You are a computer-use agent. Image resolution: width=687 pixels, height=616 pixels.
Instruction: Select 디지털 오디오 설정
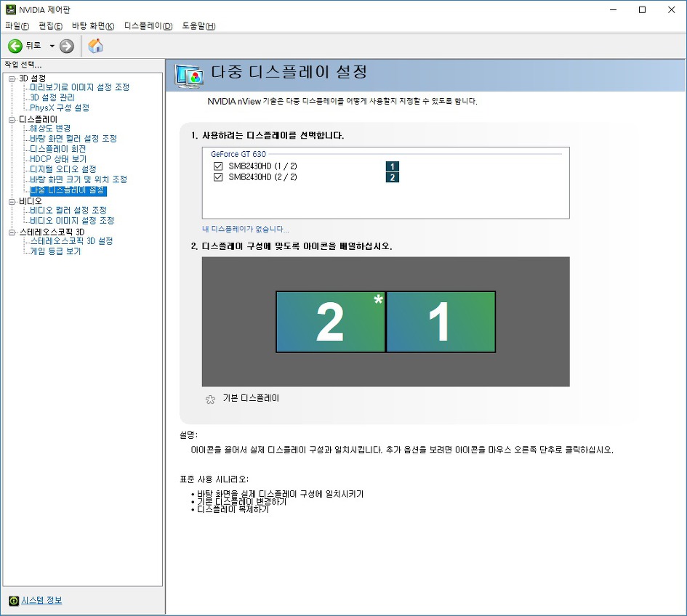point(63,169)
